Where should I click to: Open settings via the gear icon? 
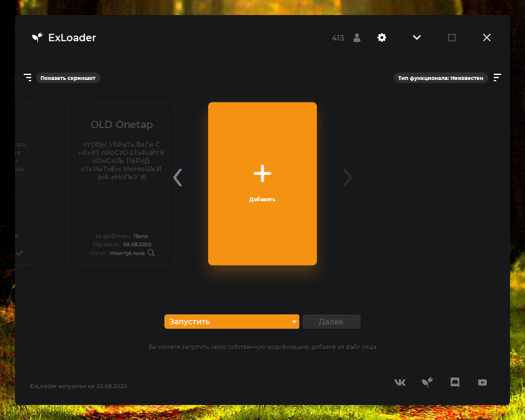pyautogui.click(x=382, y=37)
